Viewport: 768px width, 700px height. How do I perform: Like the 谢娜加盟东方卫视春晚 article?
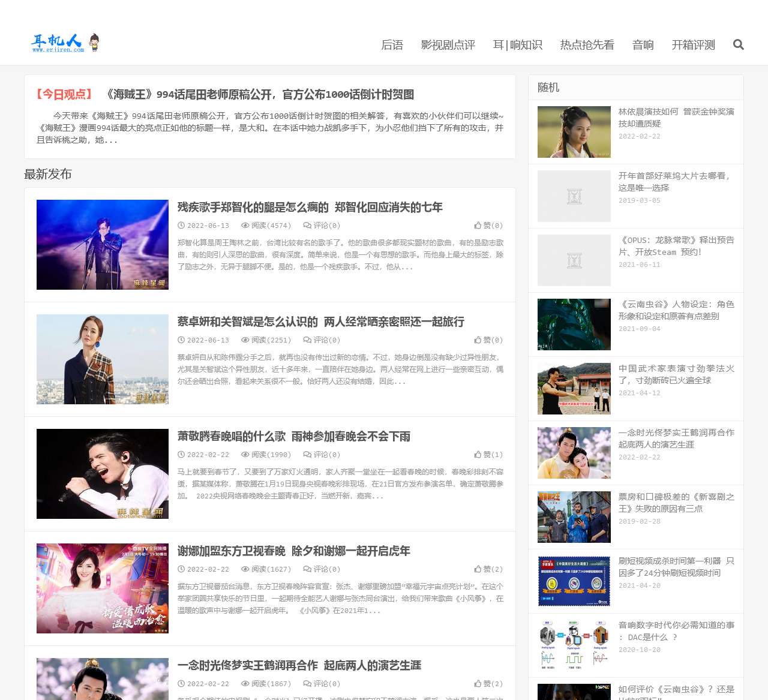(478, 569)
